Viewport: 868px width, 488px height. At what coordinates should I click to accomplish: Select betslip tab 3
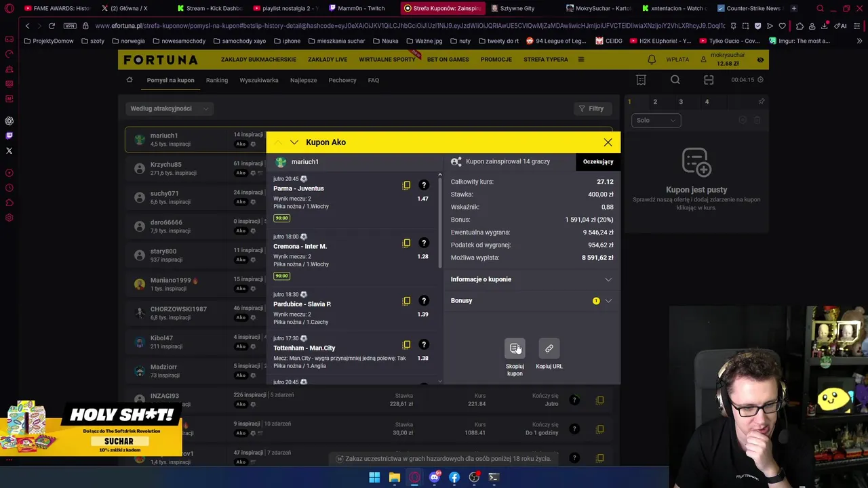(x=681, y=102)
